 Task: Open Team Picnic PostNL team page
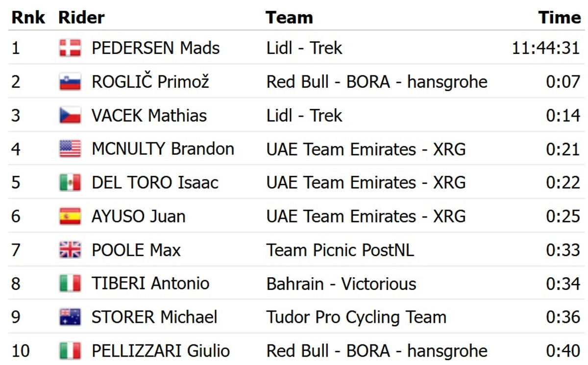pyautogui.click(x=340, y=250)
